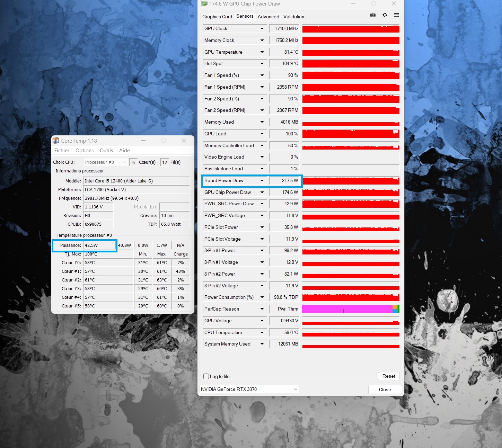Open the Processeur #0 CPU selector in Core Temp
The width and height of the screenshot is (502, 448).
pos(106,162)
